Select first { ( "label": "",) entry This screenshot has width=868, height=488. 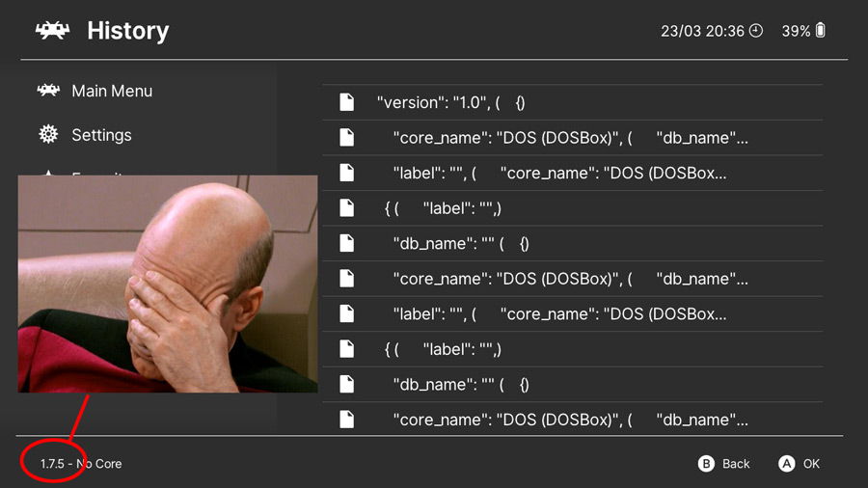(x=572, y=208)
